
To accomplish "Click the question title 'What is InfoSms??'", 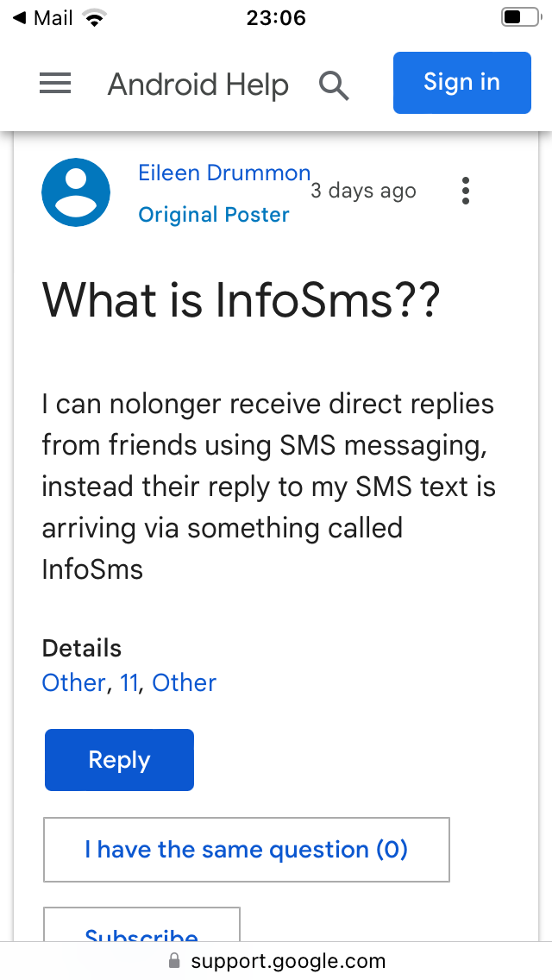I will [241, 300].
